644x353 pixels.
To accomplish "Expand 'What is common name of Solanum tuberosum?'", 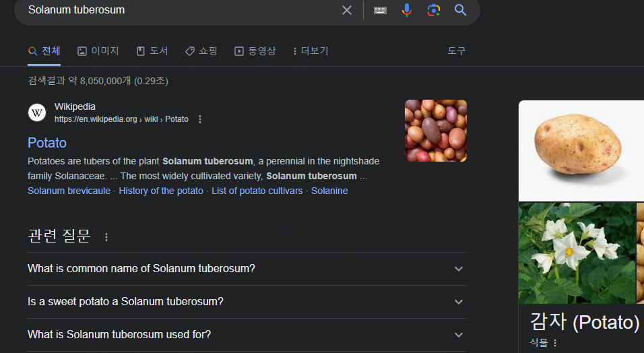I will pyautogui.click(x=247, y=269).
